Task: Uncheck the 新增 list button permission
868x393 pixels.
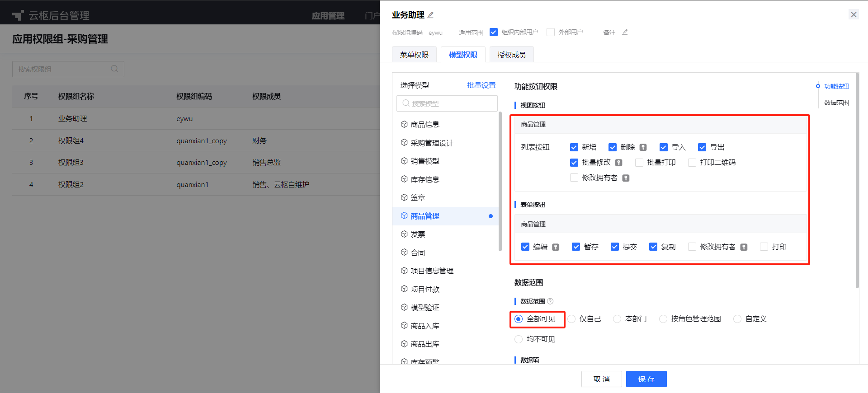Action: click(x=574, y=147)
